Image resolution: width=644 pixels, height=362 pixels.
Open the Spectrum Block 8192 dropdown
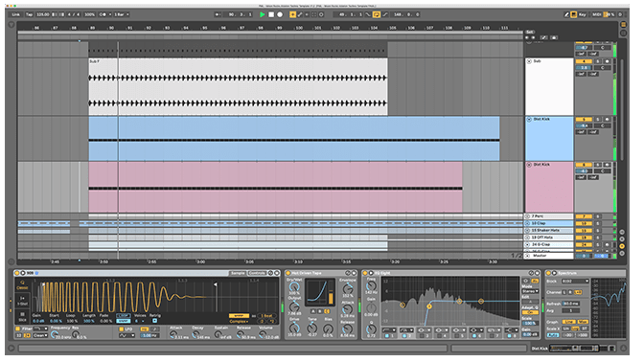pyautogui.click(x=575, y=282)
